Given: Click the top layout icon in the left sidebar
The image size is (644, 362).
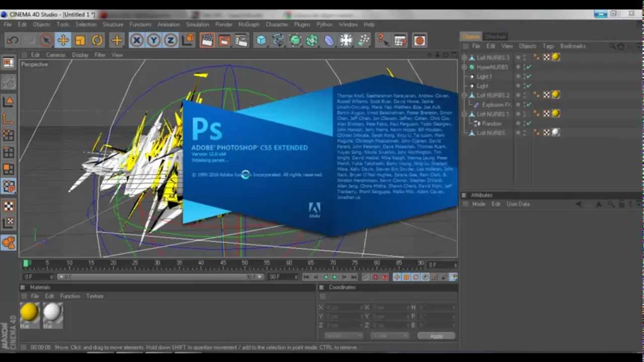Looking at the screenshot, I should coord(9,63).
